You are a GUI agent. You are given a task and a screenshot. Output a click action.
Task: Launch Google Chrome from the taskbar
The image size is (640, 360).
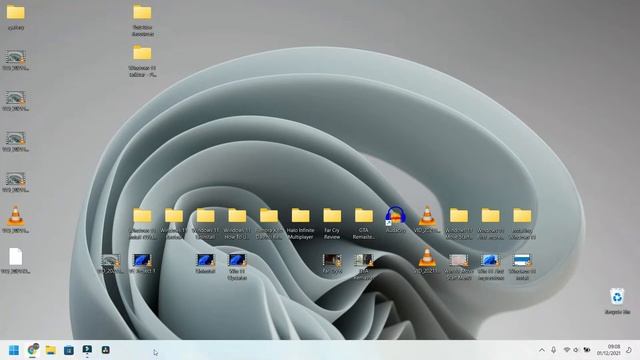click(33, 350)
